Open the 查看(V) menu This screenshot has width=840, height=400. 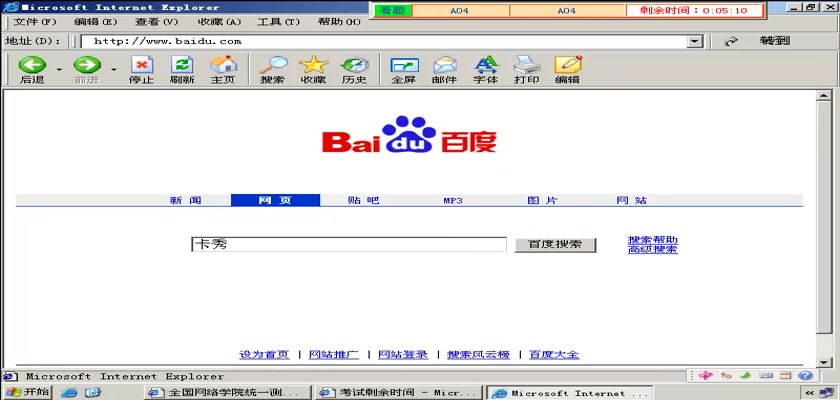pos(156,22)
